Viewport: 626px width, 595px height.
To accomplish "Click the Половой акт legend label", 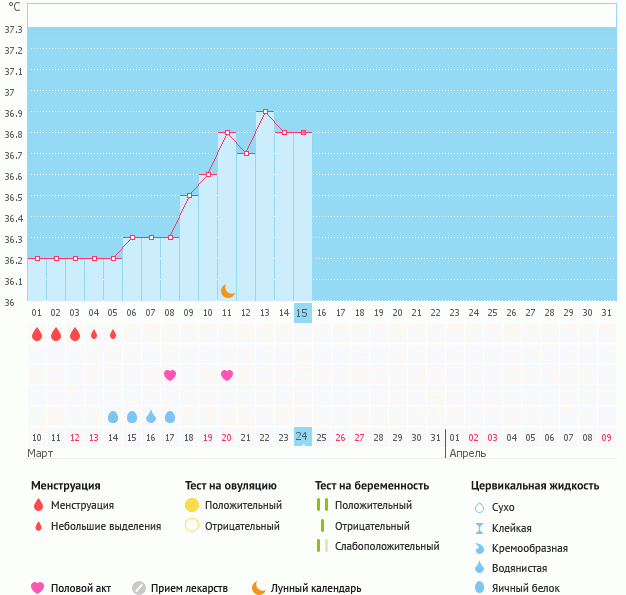I will [81, 588].
